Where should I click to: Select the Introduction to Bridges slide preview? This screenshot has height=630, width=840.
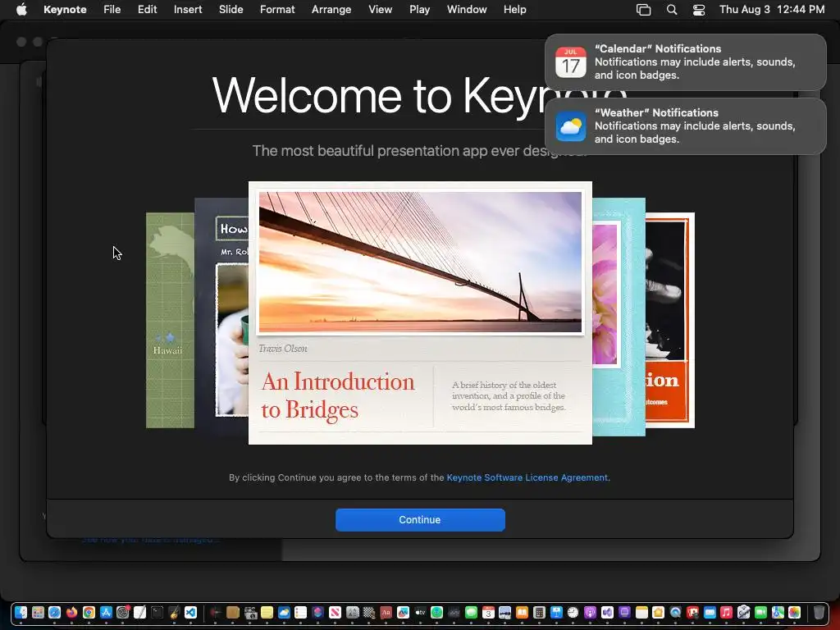(x=420, y=313)
